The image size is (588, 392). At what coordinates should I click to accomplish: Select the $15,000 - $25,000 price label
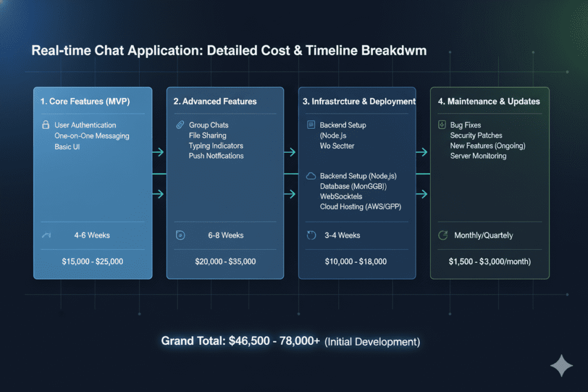click(92, 261)
